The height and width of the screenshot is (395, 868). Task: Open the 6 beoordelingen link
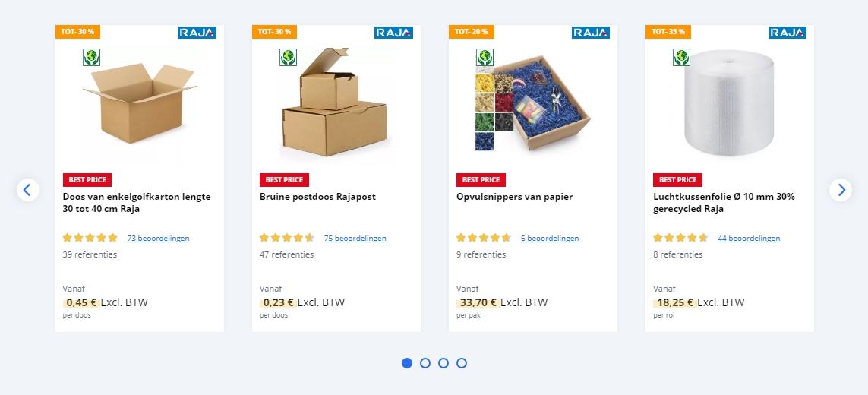(550, 239)
